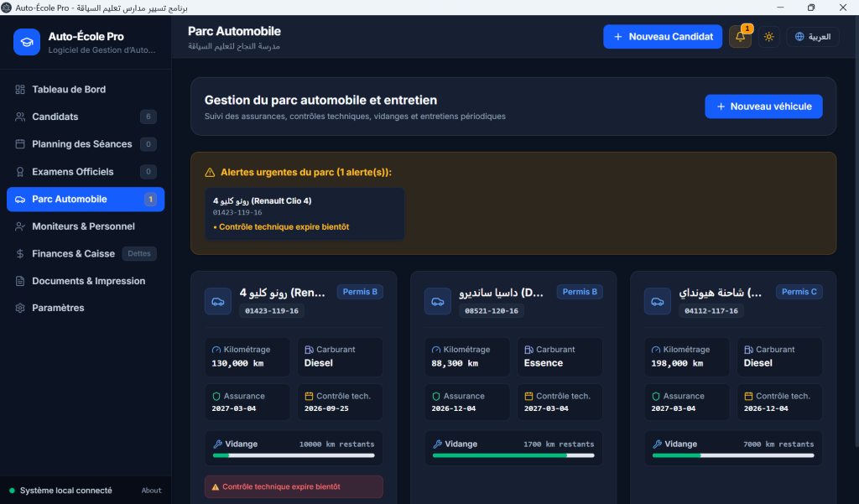Click the 198,000 km Kilométrage value
This screenshot has width=859, height=504.
tap(677, 363)
